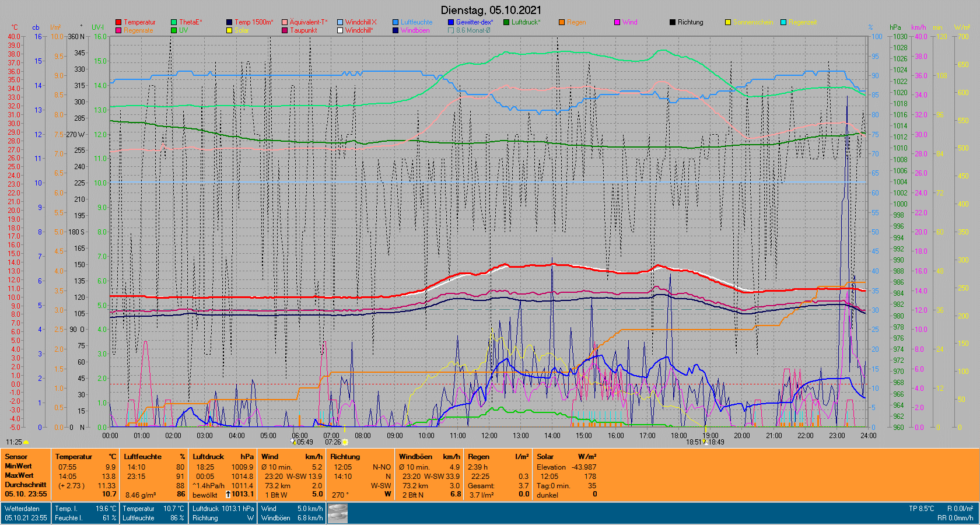Toggle the 8.6 Monat-Ø checkbox
Screen dimensions: 980x525
click(x=451, y=30)
